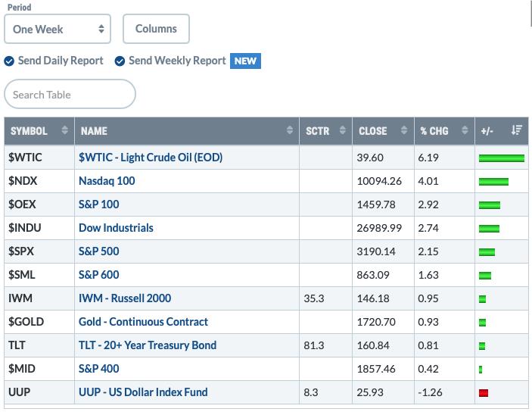The image size is (532, 412).
Task: Click the NEW badge beside Weekly Report
Action: click(245, 61)
